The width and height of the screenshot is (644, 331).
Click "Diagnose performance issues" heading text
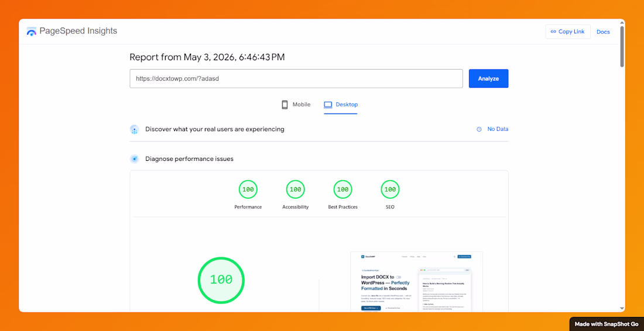pyautogui.click(x=189, y=158)
